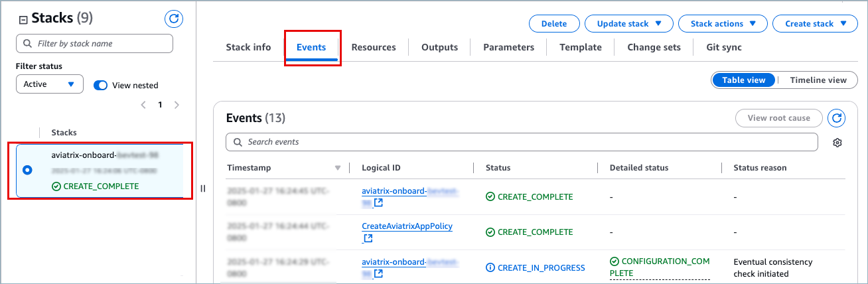868x284 pixels.
Task: Open the Filter status Active dropdown
Action: click(x=49, y=84)
